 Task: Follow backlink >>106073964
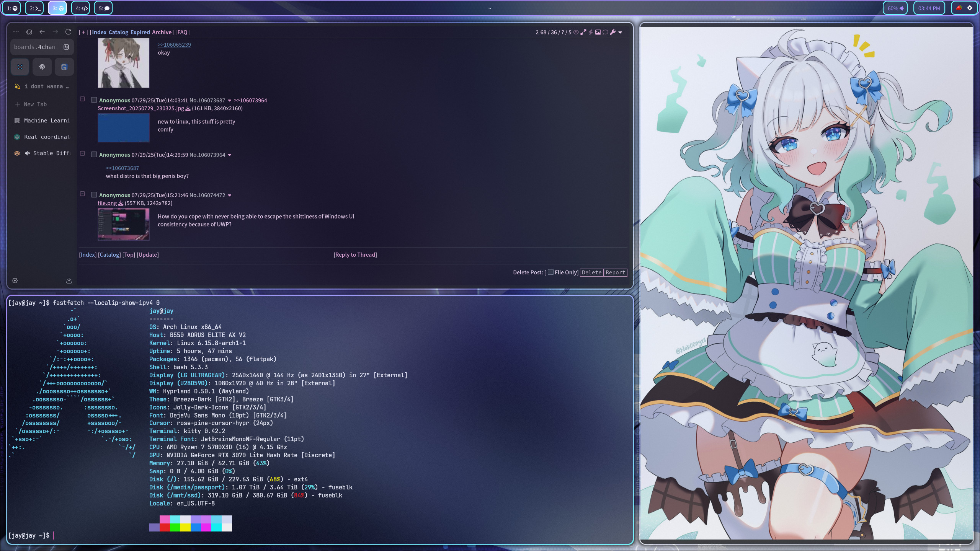(250, 100)
